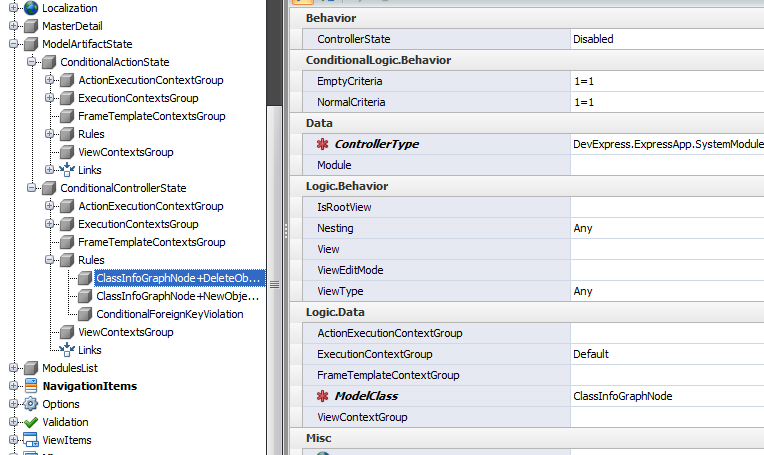
Task: Click the ConditionalForeignKeyViolation rule icon
Action: 85,314
